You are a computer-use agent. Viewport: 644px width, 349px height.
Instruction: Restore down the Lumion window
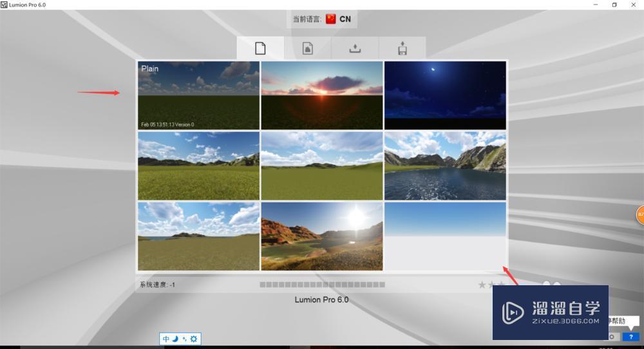(x=614, y=5)
